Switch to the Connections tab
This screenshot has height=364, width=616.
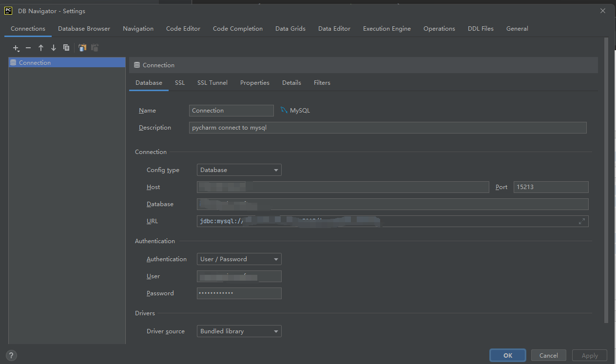pos(28,29)
